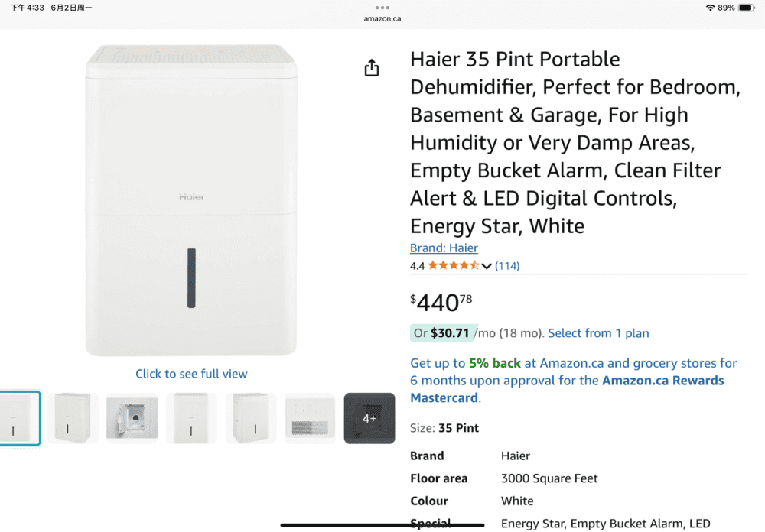
Task: Select the second thumbnail showing angled dehumidifier
Action: tap(73, 418)
